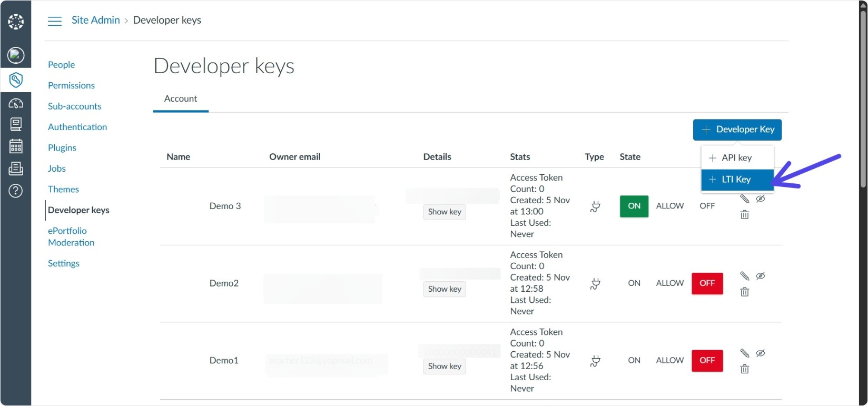The width and height of the screenshot is (868, 406).
Task: Open the Canvas logo dashboard icon
Action: (16, 22)
